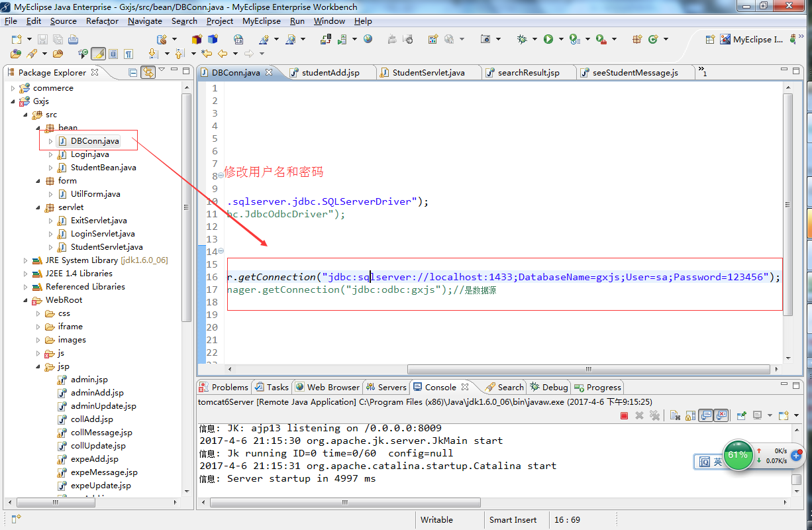
Task: Open the Web Browser view tab
Action: 327,387
